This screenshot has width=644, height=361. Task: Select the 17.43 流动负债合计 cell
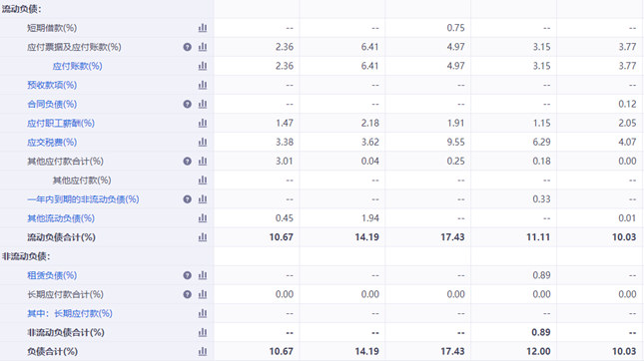coord(428,237)
